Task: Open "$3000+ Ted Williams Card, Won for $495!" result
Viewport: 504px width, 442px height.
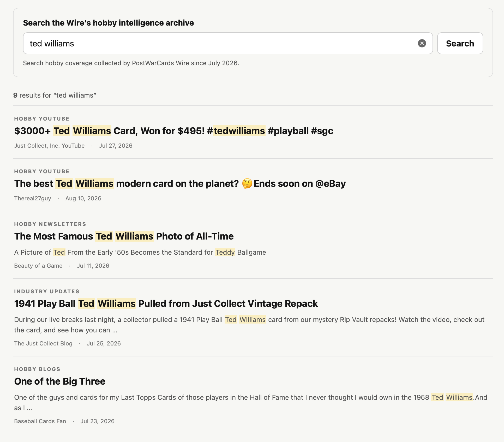Action: tap(174, 131)
